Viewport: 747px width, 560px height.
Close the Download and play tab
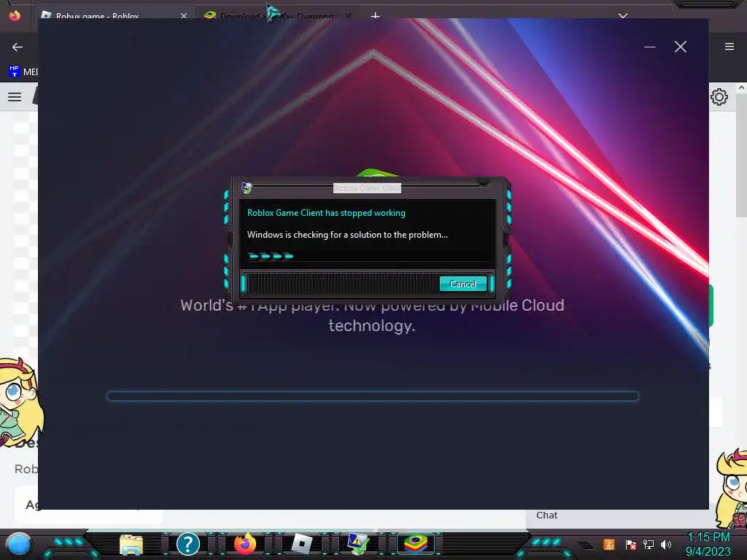click(x=348, y=16)
